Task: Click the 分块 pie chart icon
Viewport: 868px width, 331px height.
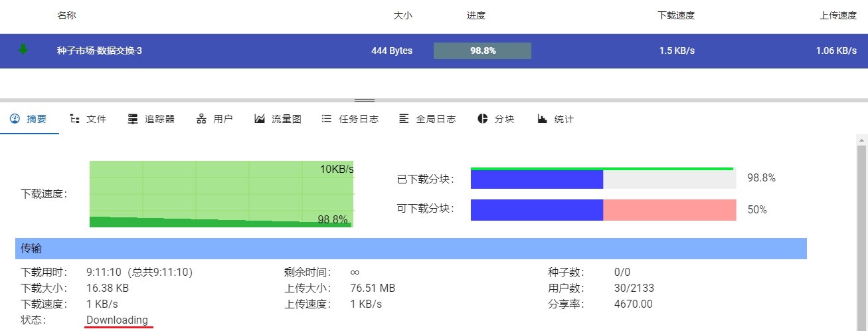Action: pyautogui.click(x=483, y=119)
